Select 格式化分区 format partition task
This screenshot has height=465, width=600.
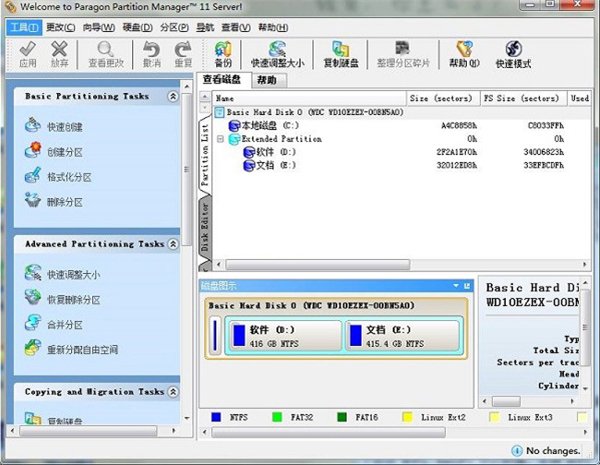click(x=68, y=177)
